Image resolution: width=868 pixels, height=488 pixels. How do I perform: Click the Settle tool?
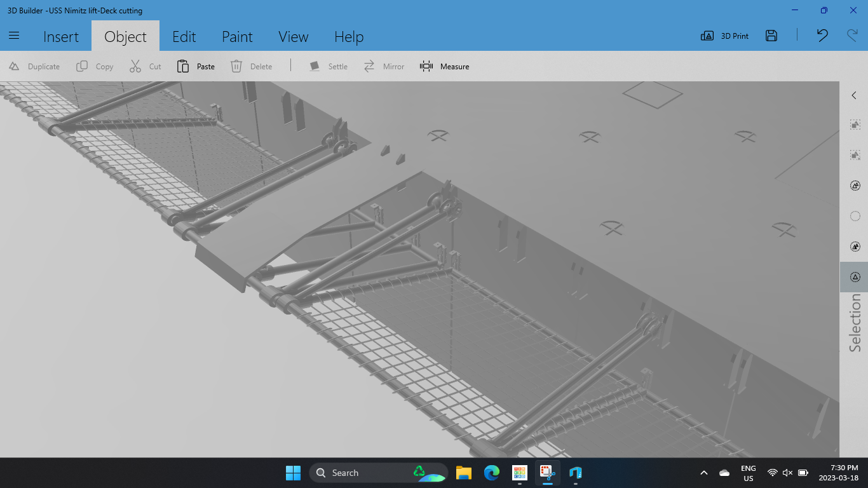pos(328,66)
